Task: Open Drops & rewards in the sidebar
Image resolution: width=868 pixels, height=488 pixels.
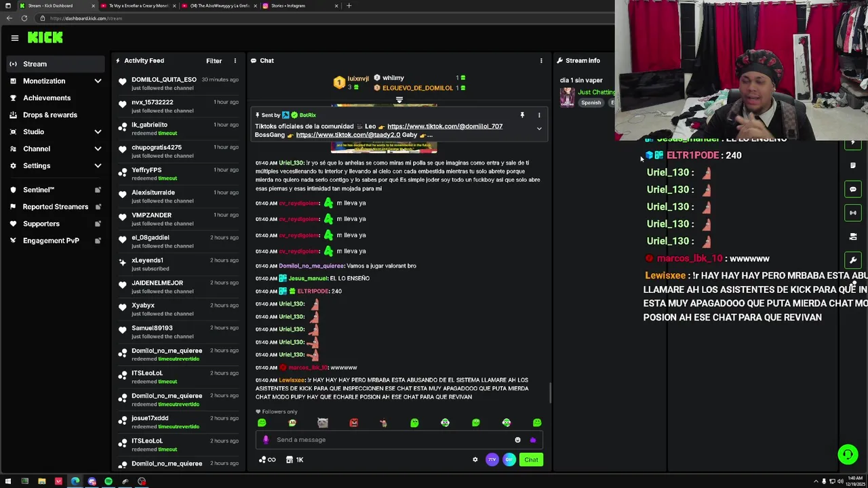Action: click(x=56, y=115)
